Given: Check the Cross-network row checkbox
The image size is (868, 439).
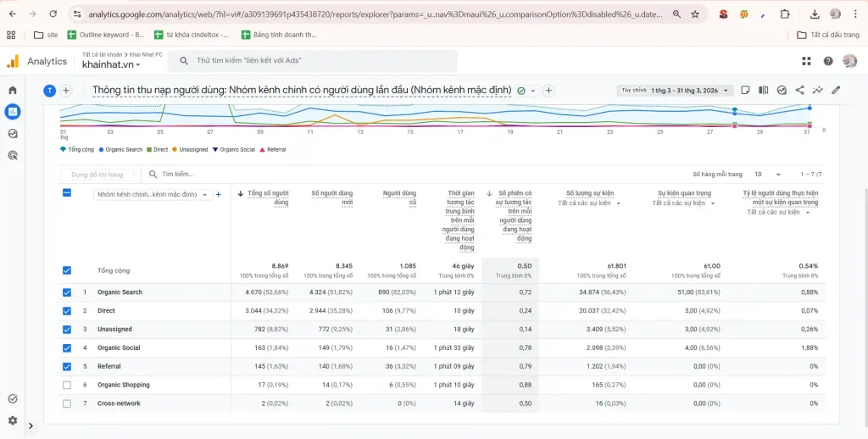Looking at the screenshot, I should [67, 403].
